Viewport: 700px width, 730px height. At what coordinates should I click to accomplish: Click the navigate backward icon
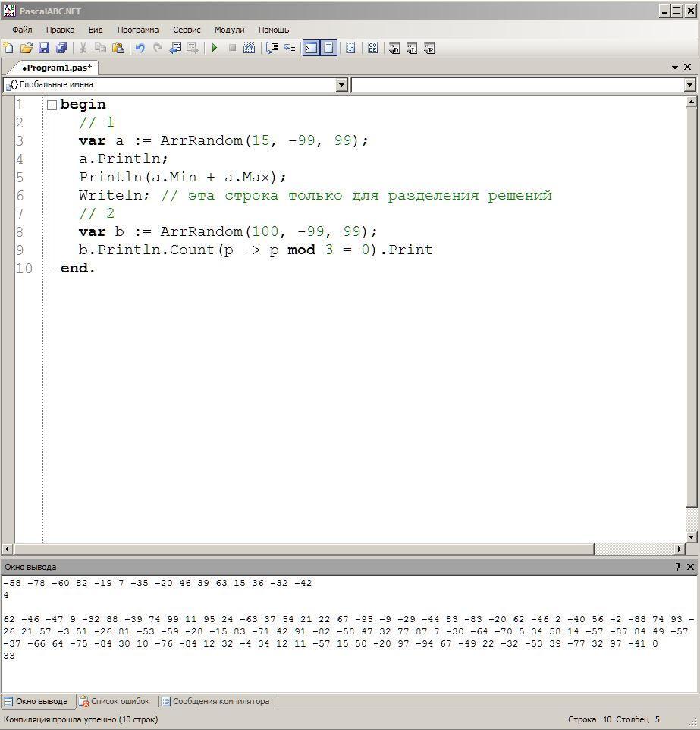[x=175, y=48]
